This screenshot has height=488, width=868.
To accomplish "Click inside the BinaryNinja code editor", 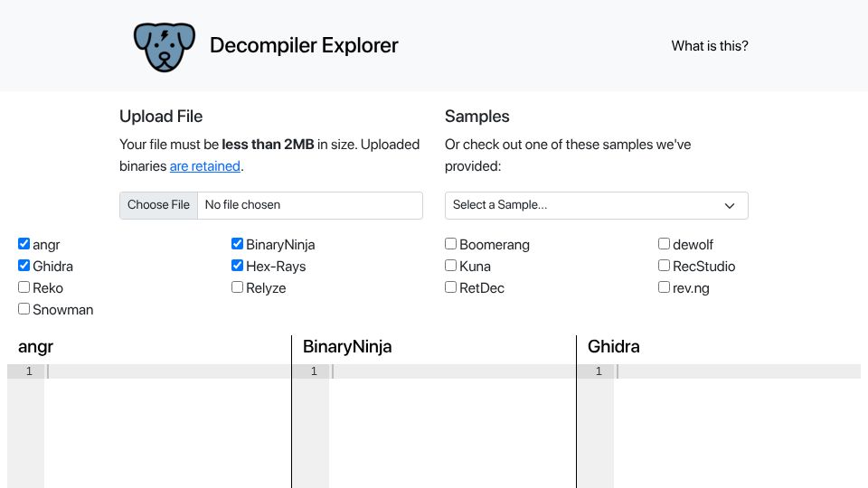I will coord(452,426).
